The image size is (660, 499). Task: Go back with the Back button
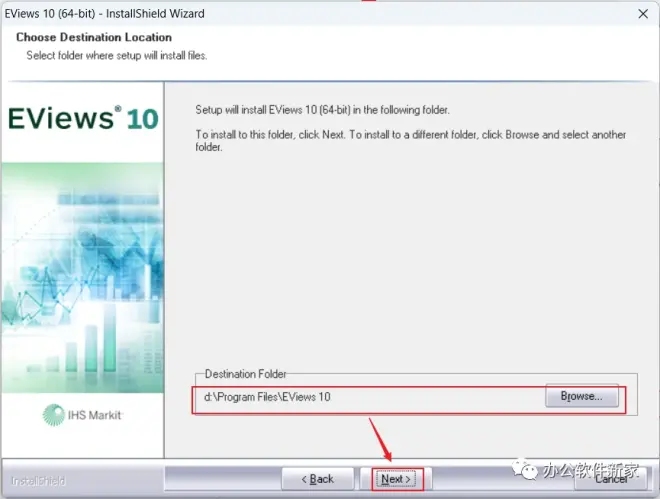tap(317, 479)
